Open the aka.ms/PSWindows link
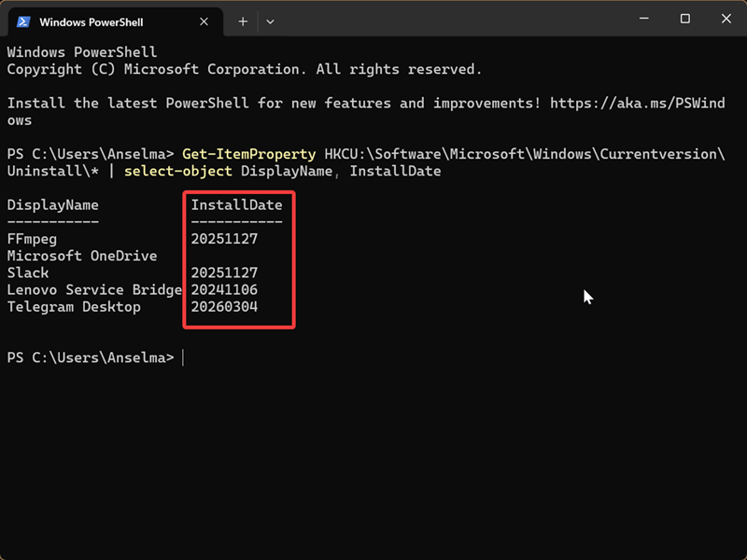 [637, 103]
